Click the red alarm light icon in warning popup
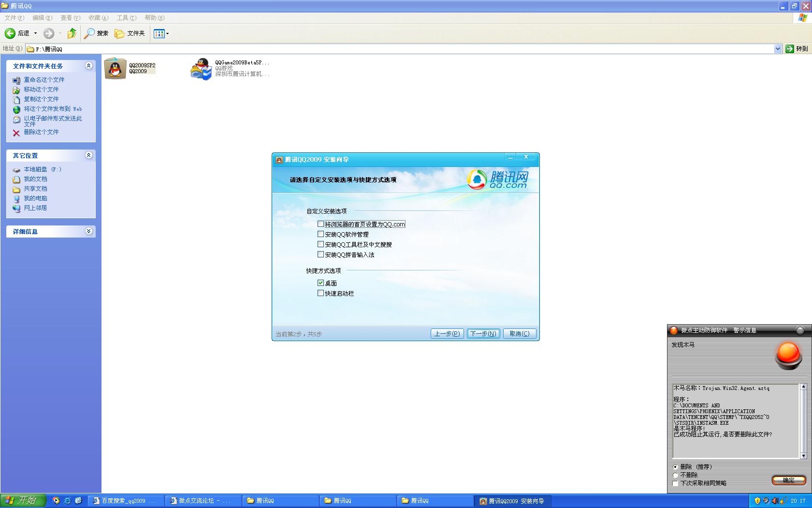 click(x=788, y=356)
